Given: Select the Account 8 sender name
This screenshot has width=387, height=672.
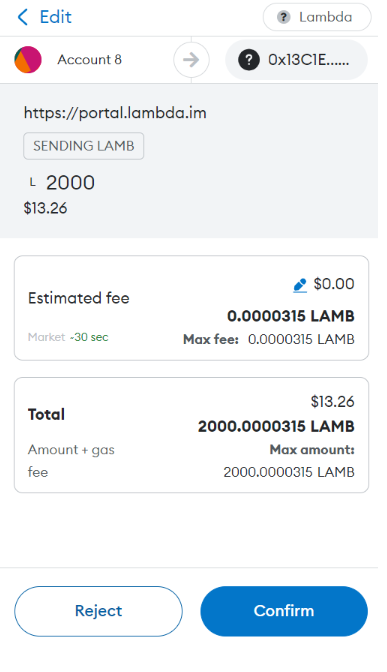Looking at the screenshot, I should click(x=90, y=60).
